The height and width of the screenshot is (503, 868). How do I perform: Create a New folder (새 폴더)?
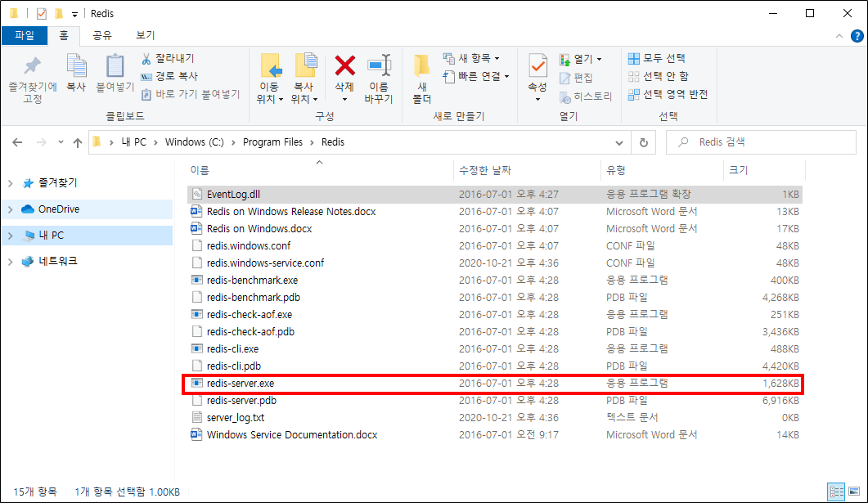pyautogui.click(x=422, y=79)
